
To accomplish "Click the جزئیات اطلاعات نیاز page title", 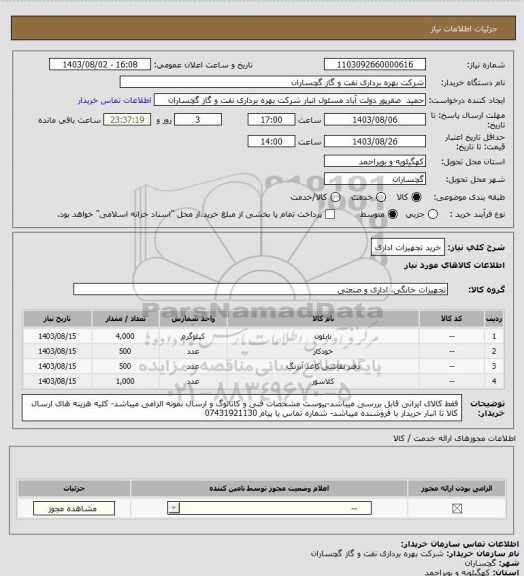I will point(464,29).
